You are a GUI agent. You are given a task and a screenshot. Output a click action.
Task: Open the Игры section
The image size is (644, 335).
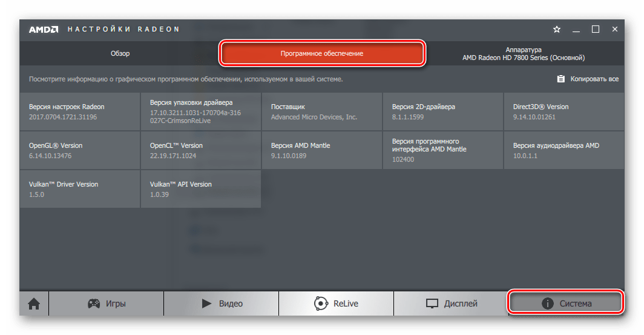[107, 303]
